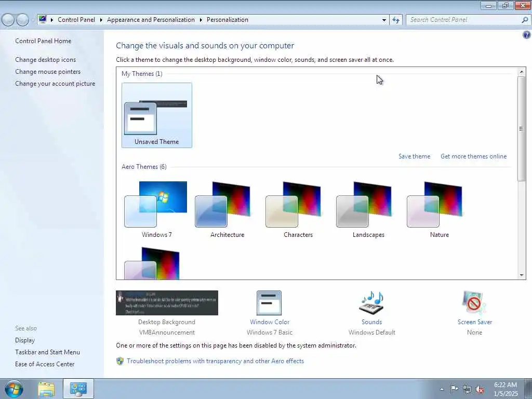Click the Help question mark icon
The height and width of the screenshot is (399, 532).
pos(527,35)
